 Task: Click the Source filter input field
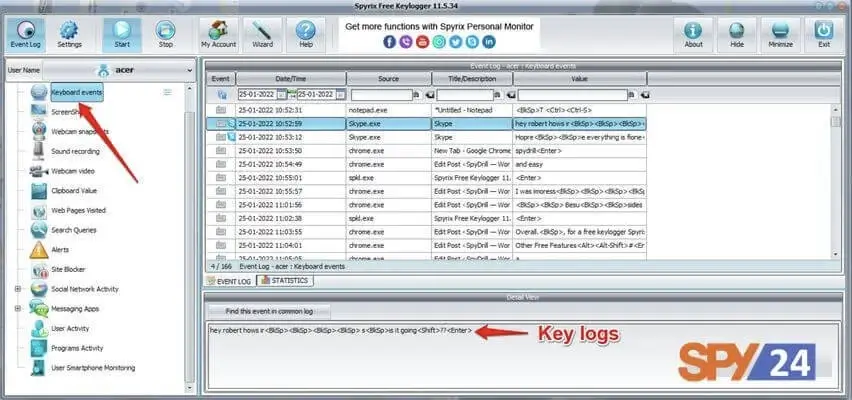point(381,95)
